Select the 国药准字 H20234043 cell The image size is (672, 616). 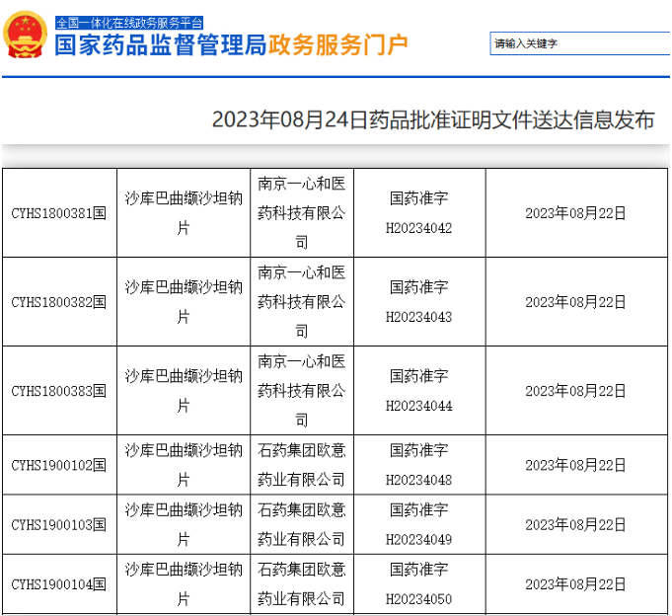pyautogui.click(x=418, y=302)
